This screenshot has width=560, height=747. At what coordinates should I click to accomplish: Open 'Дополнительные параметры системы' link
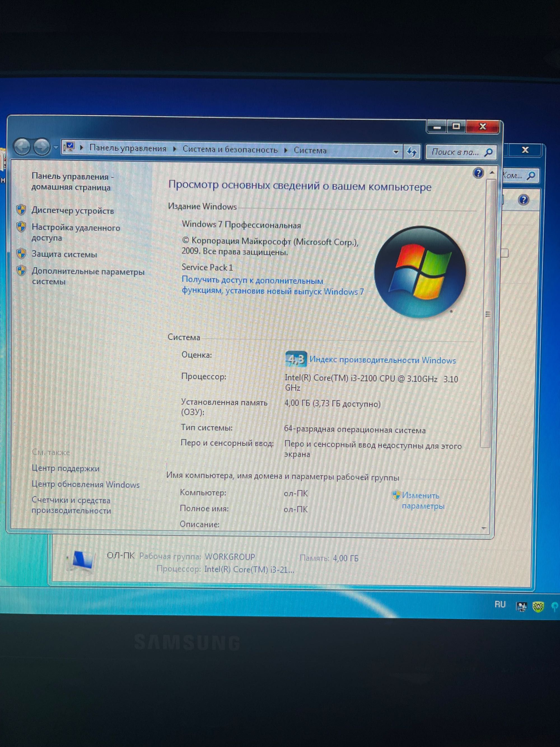[x=88, y=276]
